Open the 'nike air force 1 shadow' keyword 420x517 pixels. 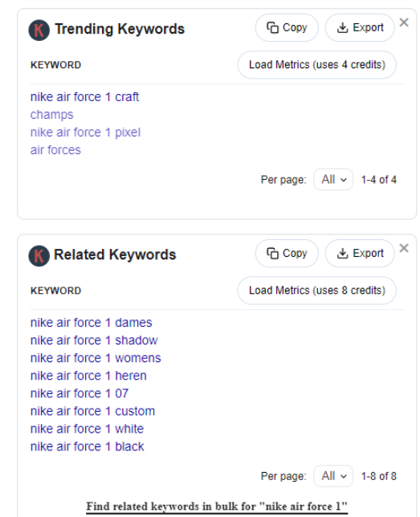pos(94,340)
